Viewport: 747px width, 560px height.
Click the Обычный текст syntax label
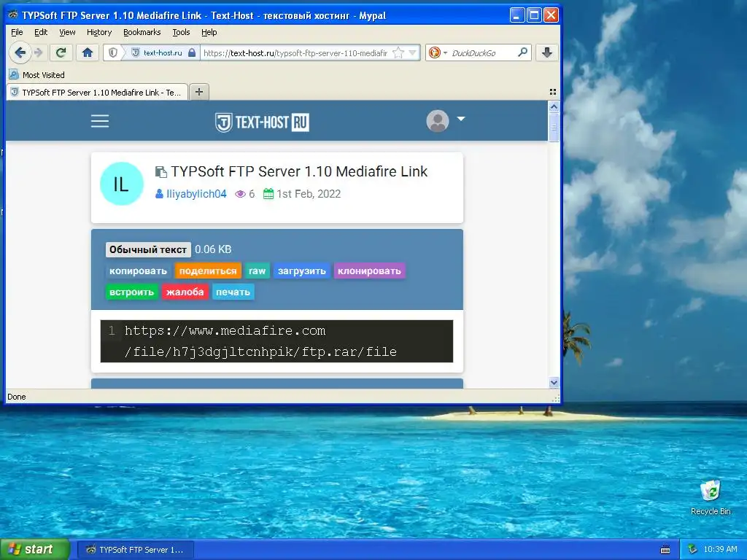(148, 249)
